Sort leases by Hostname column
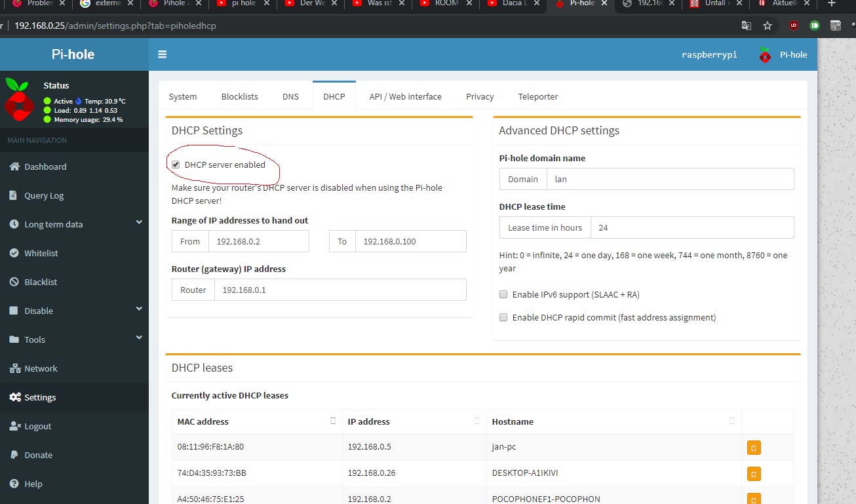The height and width of the screenshot is (504, 856). pos(613,421)
